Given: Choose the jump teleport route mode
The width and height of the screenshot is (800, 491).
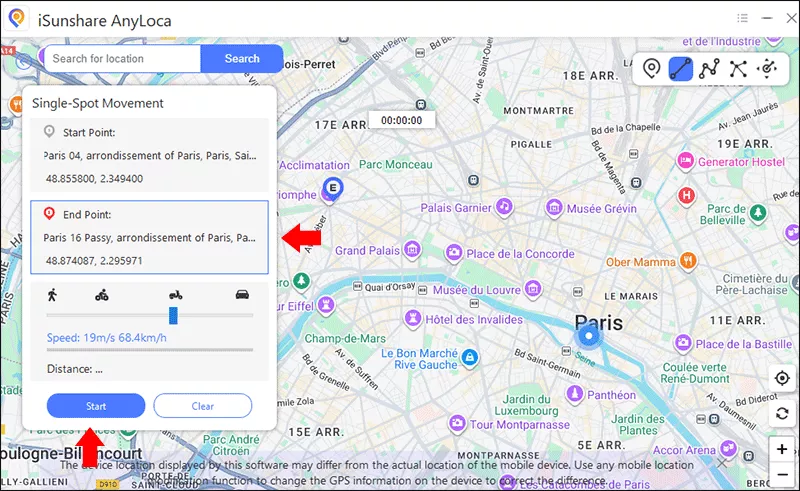Looking at the screenshot, I should point(738,68).
